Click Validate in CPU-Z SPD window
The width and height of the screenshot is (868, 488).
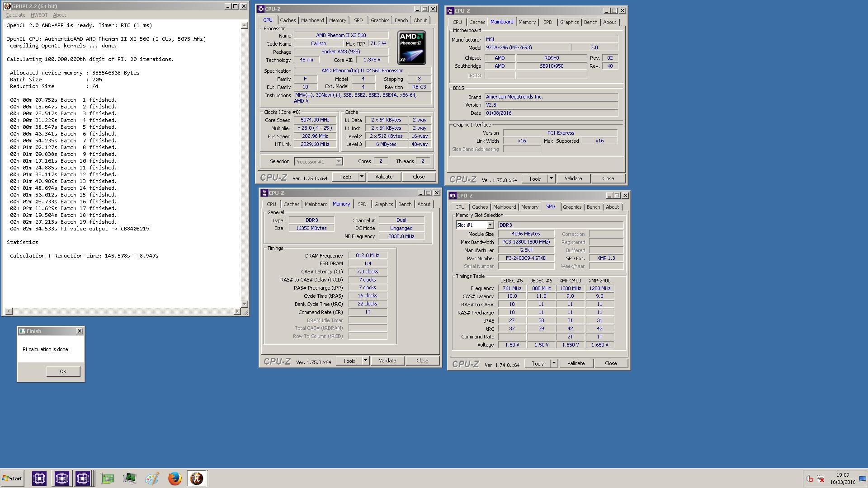coord(576,363)
